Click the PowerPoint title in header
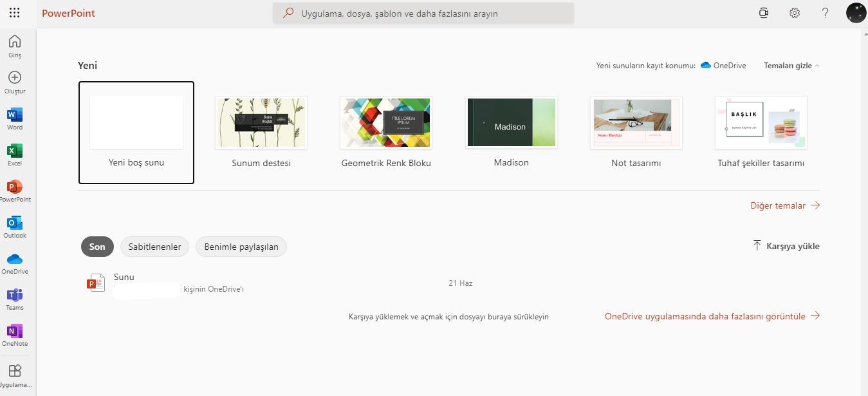Image resolution: width=868 pixels, height=396 pixels. (68, 13)
